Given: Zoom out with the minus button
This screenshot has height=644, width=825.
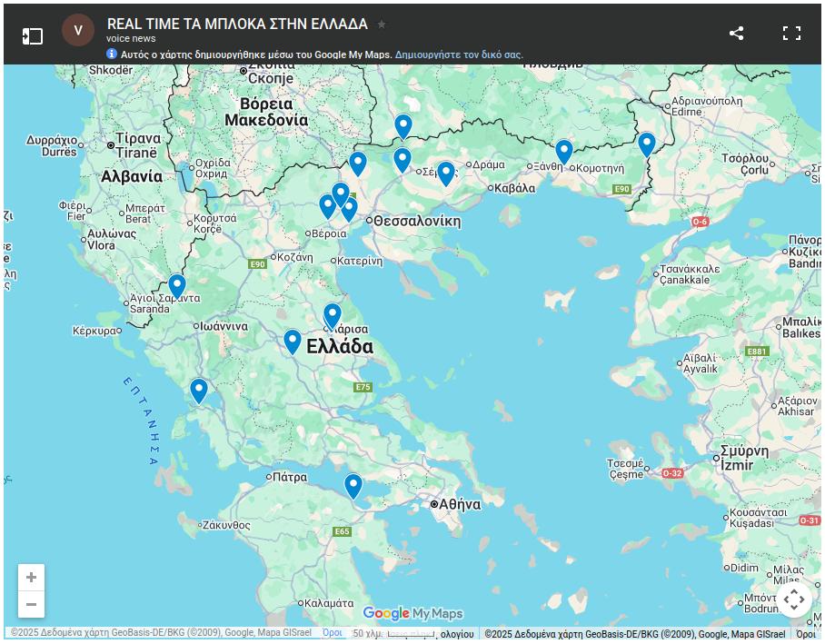Looking at the screenshot, I should (32, 604).
